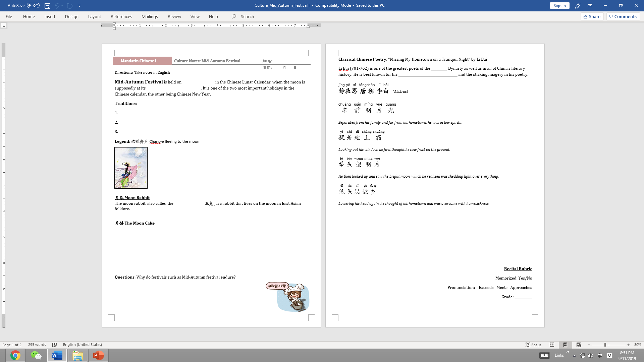
Task: Click the zoom out minus button
Action: pyautogui.click(x=589, y=345)
